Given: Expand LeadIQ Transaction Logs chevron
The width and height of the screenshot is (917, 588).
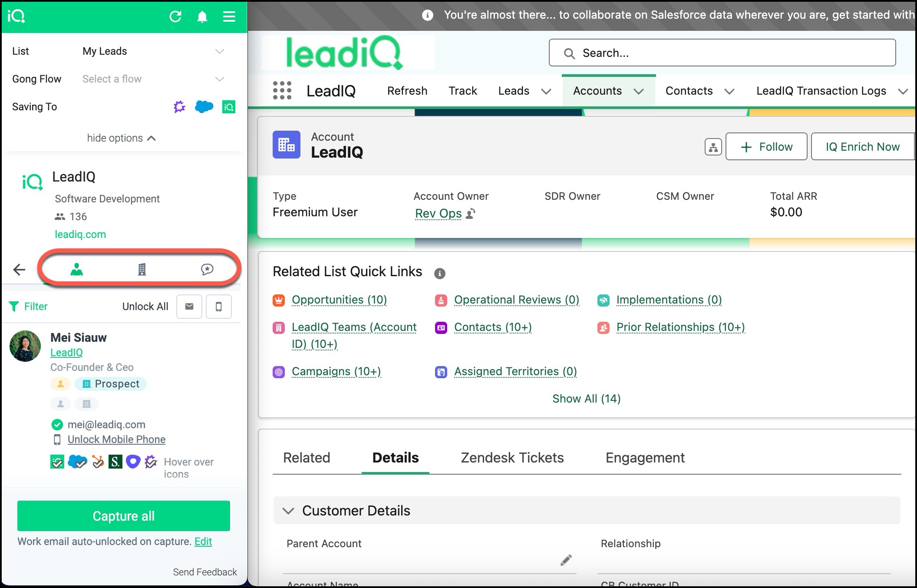Looking at the screenshot, I should tap(903, 92).
